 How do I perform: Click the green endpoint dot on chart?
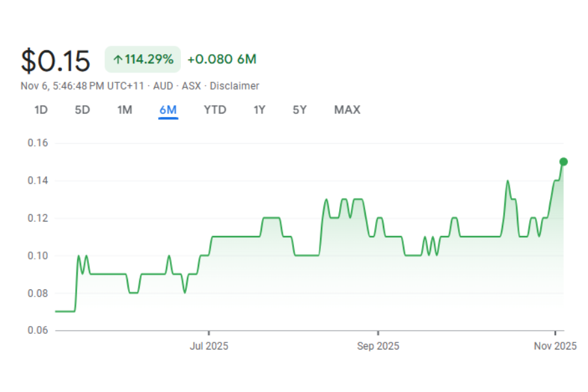(563, 161)
